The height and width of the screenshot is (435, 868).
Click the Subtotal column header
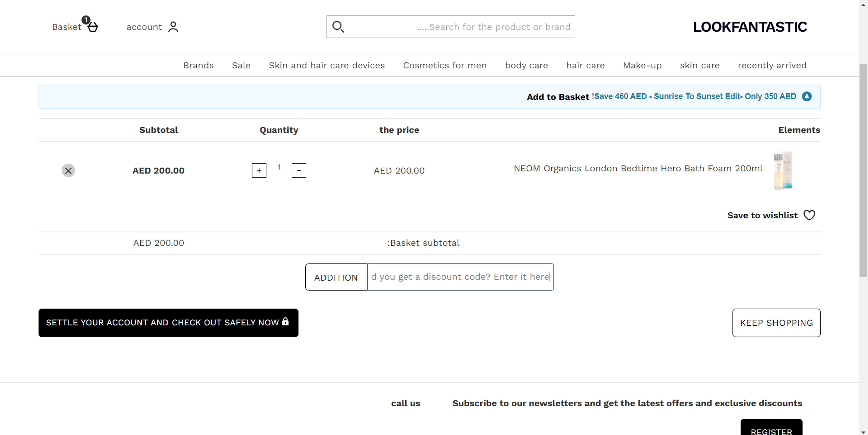[x=158, y=130]
